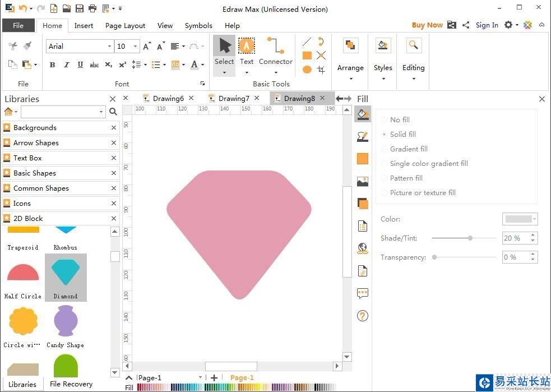The image size is (551, 392).
Task: Open the Insert ribbon tab
Action: (x=84, y=25)
